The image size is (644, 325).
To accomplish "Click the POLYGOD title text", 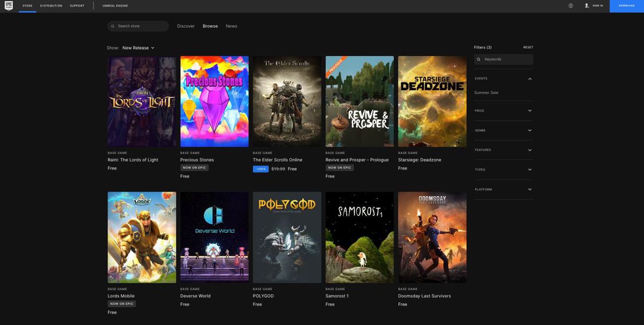I will tap(263, 296).
